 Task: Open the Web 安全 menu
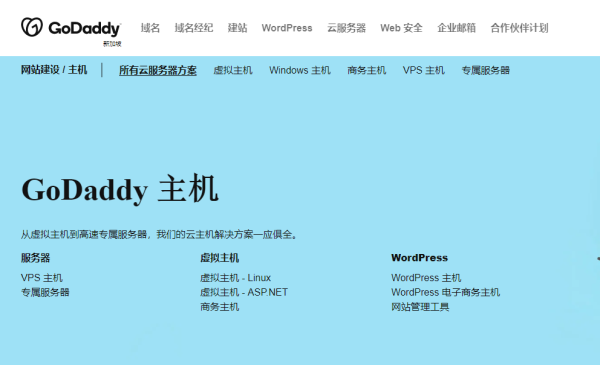click(401, 28)
